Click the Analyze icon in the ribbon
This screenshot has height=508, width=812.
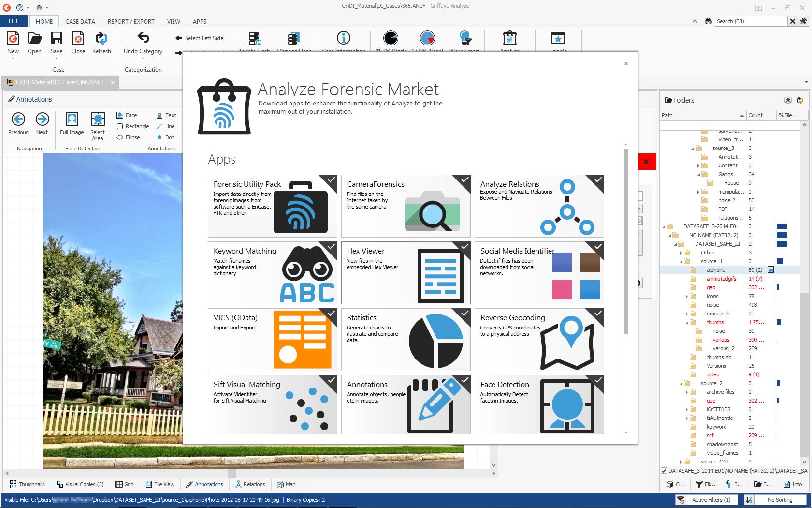coord(509,41)
